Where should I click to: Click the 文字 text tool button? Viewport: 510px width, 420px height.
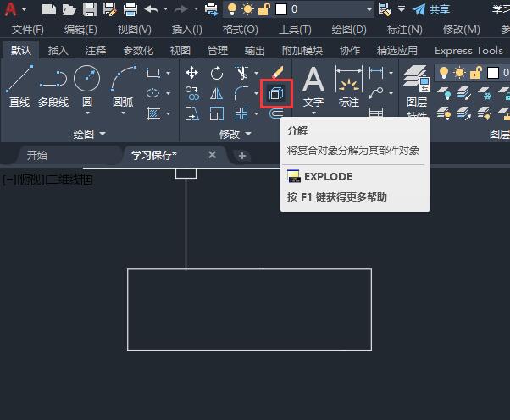pyautogui.click(x=313, y=88)
